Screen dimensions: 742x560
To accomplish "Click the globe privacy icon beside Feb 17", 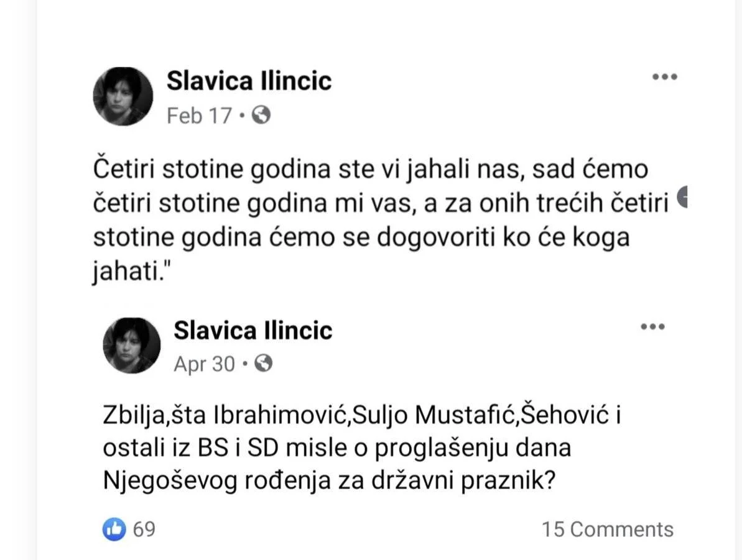I will click(x=261, y=115).
